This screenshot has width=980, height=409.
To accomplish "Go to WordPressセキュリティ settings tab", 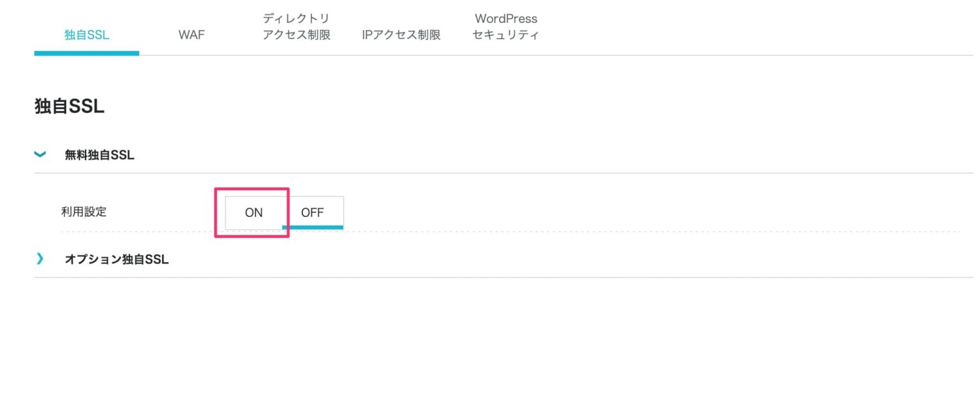I will pyautogui.click(x=505, y=27).
